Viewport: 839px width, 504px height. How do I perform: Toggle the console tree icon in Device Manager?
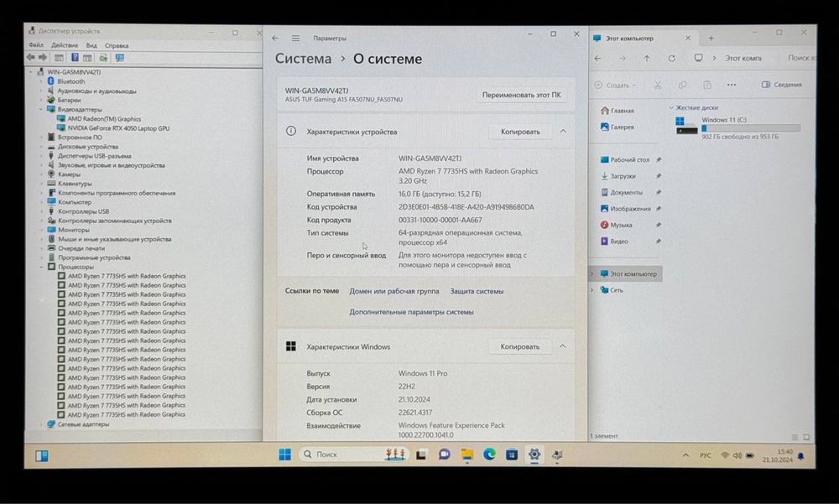point(59,58)
